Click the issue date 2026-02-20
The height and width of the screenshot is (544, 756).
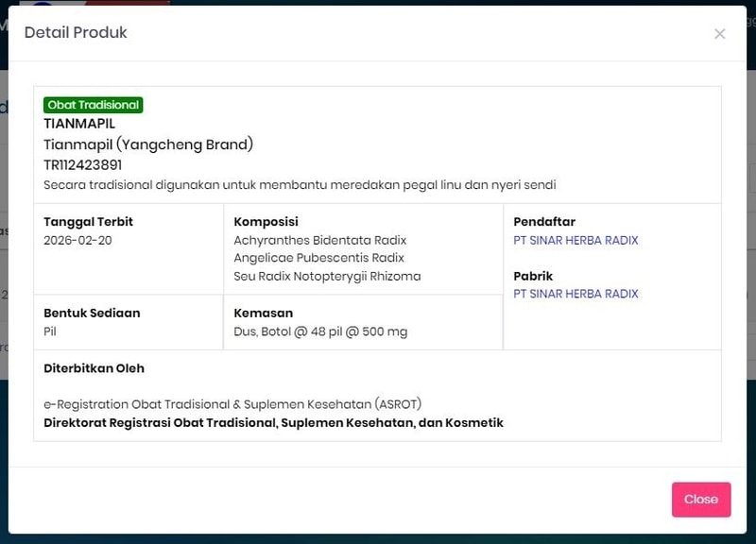click(x=77, y=241)
